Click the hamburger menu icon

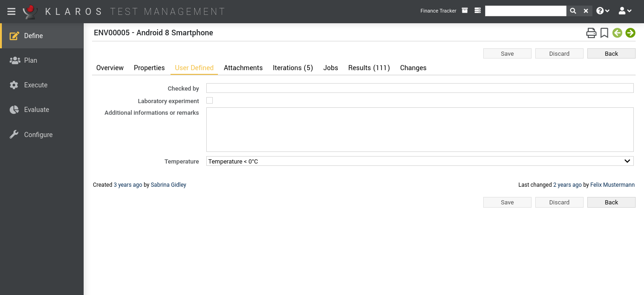12,12
